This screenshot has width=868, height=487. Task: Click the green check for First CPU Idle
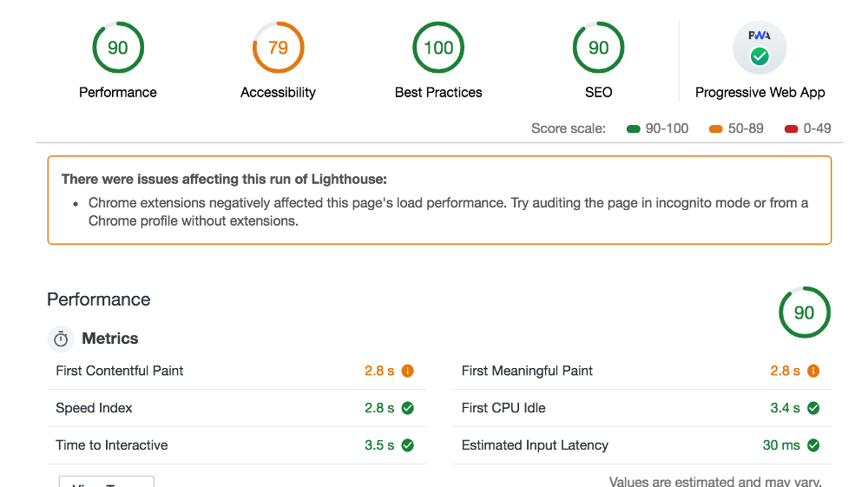pyautogui.click(x=813, y=408)
